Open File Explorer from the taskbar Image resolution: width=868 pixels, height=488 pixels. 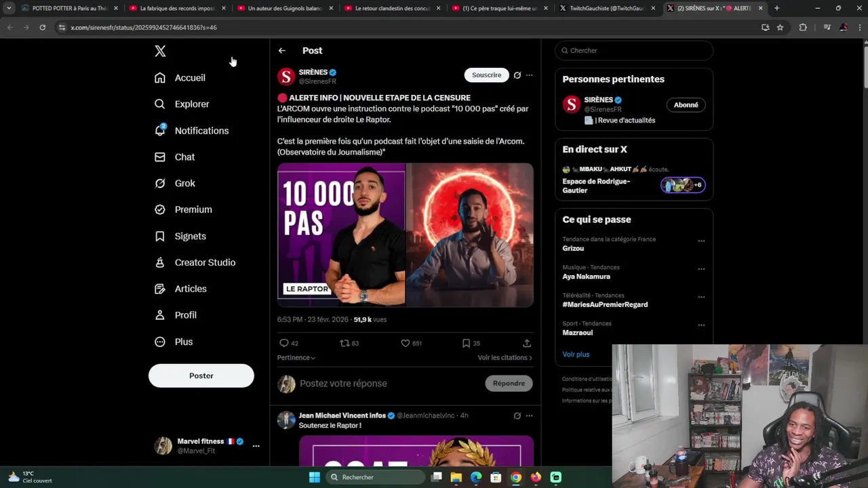pyautogui.click(x=456, y=477)
